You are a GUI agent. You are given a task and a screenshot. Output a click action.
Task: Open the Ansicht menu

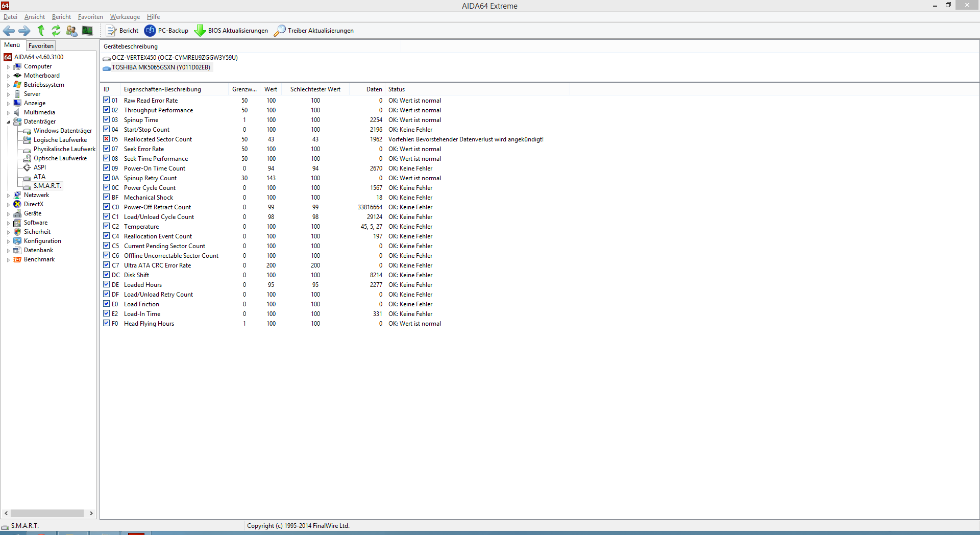coord(35,17)
